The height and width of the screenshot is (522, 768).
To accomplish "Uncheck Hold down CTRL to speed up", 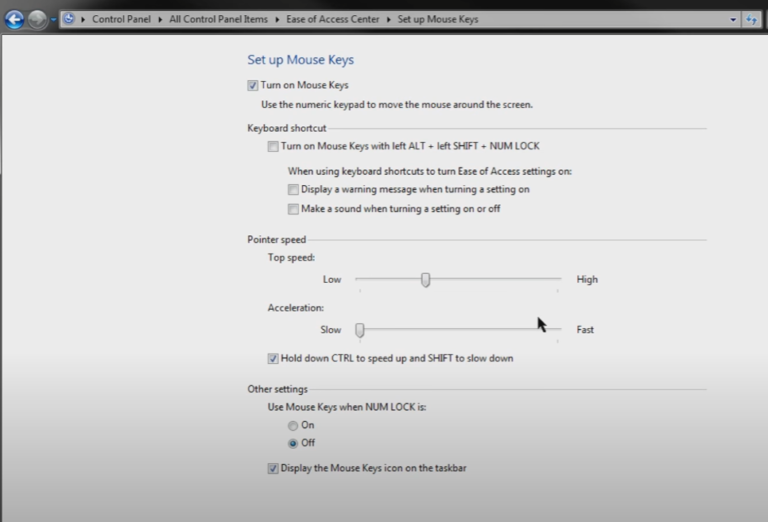I will (273, 358).
